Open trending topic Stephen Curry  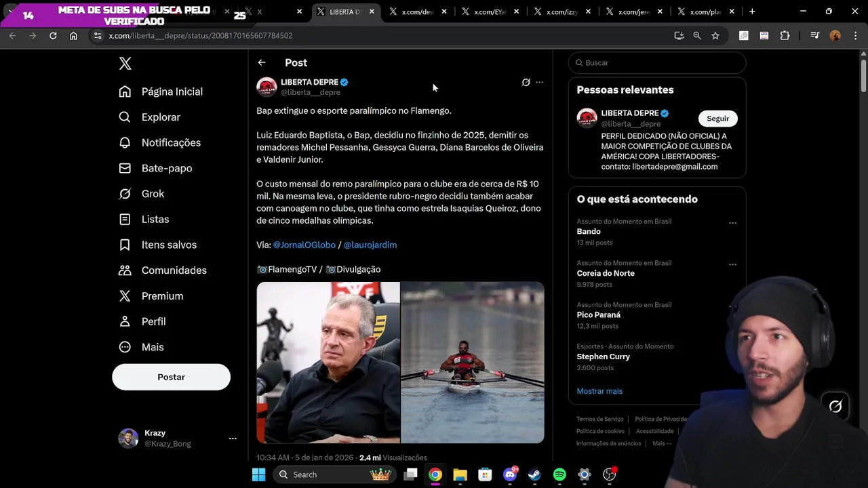tap(604, 357)
